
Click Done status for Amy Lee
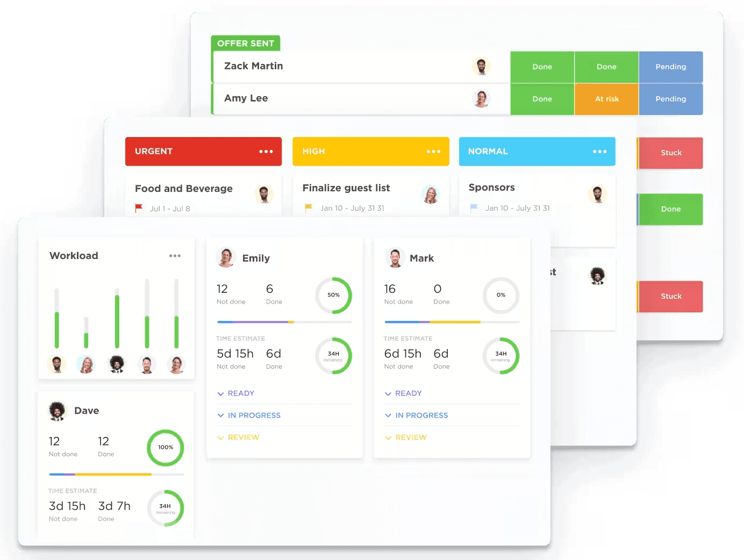coord(542,99)
